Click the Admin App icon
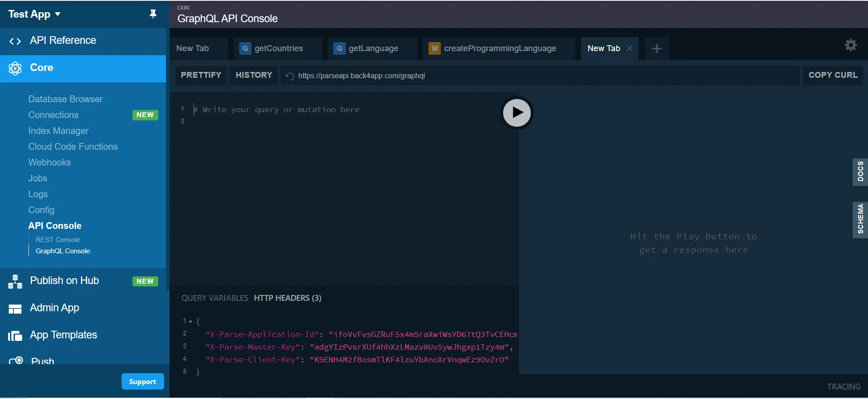The image size is (868, 399). pos(15,309)
